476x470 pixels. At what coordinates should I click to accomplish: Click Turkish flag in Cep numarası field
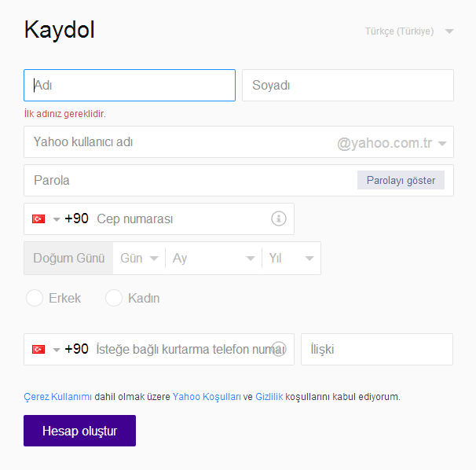click(38, 218)
